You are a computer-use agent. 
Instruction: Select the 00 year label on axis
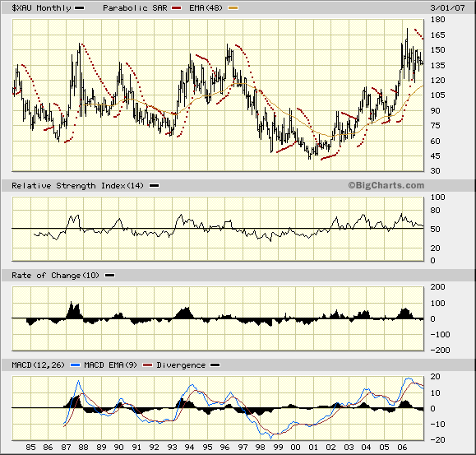(296, 447)
